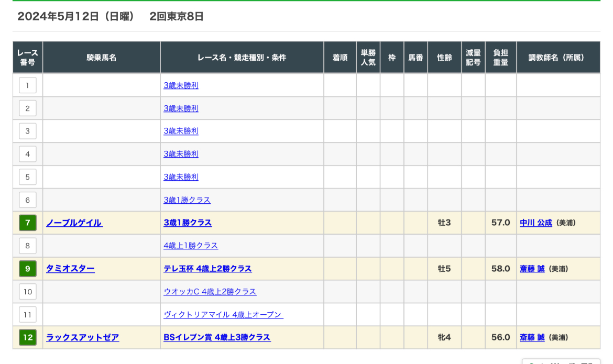Open the ノーブルゲイル horse link
Viewport: 613px width, 364px height.
pyautogui.click(x=74, y=223)
